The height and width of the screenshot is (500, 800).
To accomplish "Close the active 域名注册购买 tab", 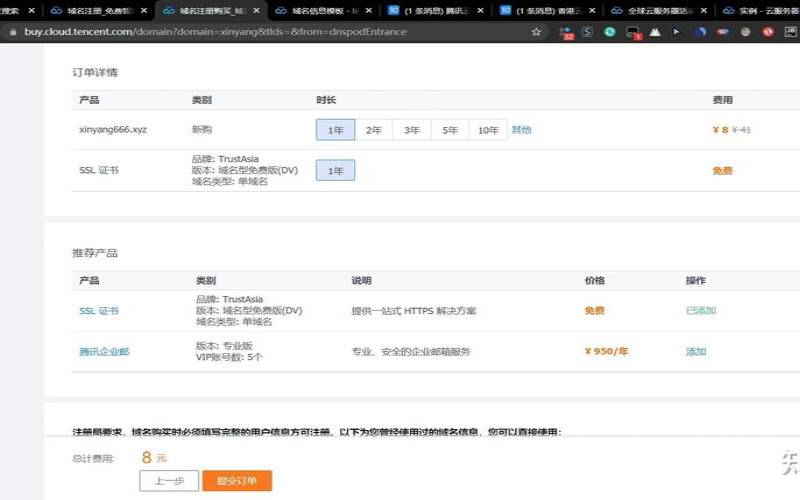I will (x=256, y=10).
